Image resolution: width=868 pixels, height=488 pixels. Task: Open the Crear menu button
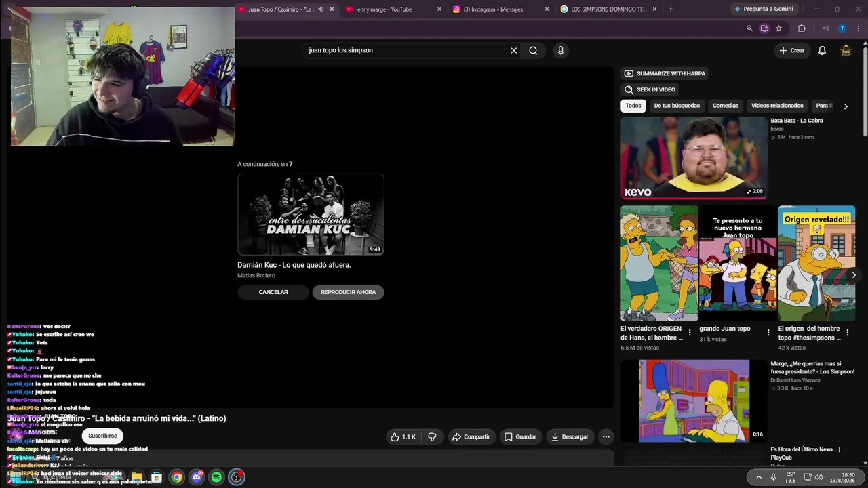793,50
